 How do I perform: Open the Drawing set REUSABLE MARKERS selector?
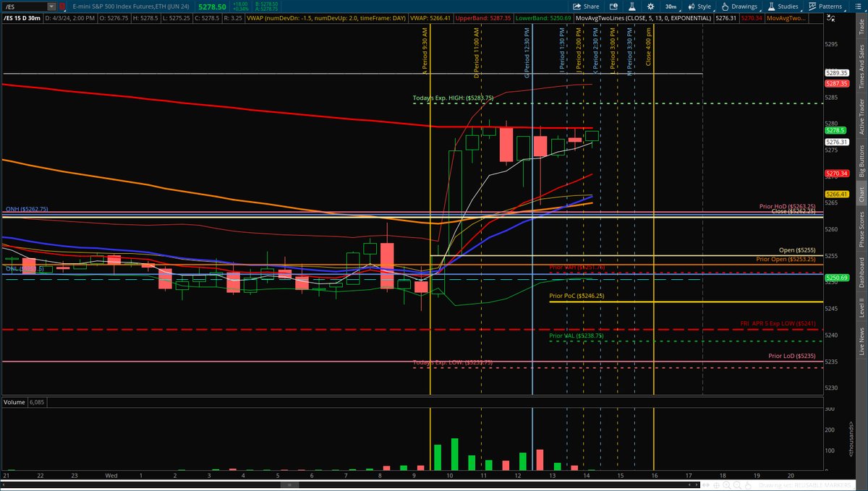point(804,485)
